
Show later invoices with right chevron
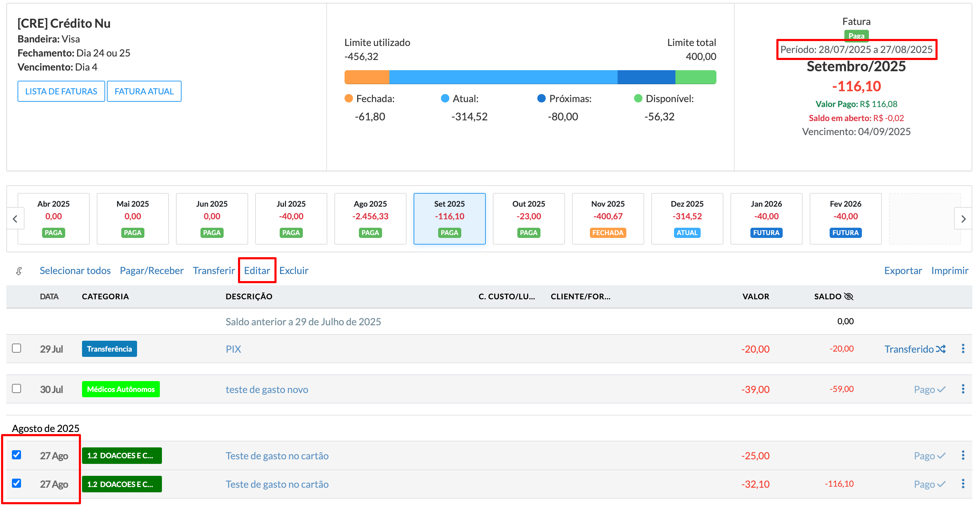(963, 219)
